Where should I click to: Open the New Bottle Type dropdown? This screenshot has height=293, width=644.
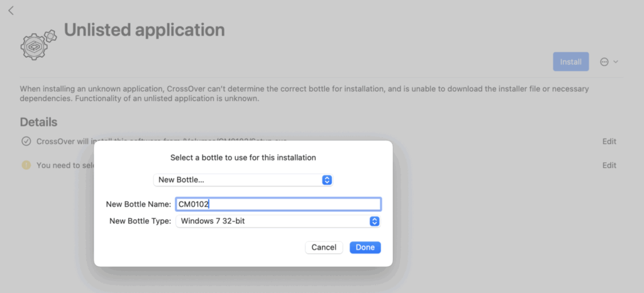point(277,221)
